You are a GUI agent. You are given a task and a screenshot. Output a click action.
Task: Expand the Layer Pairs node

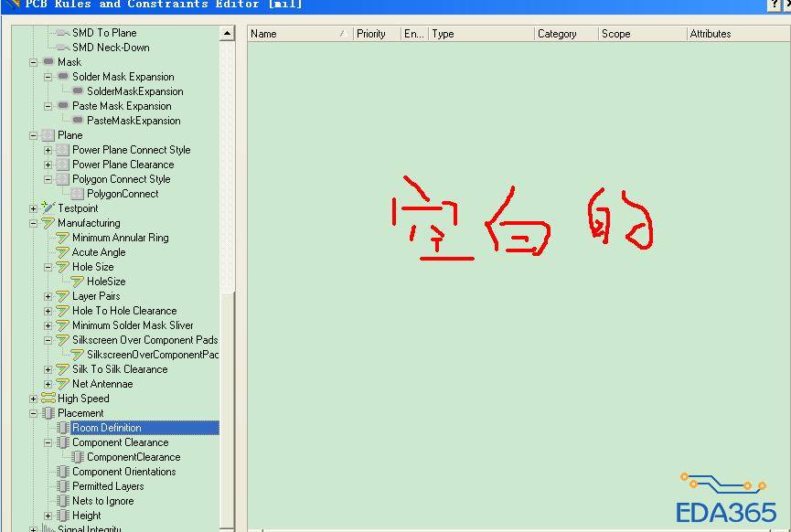point(48,296)
